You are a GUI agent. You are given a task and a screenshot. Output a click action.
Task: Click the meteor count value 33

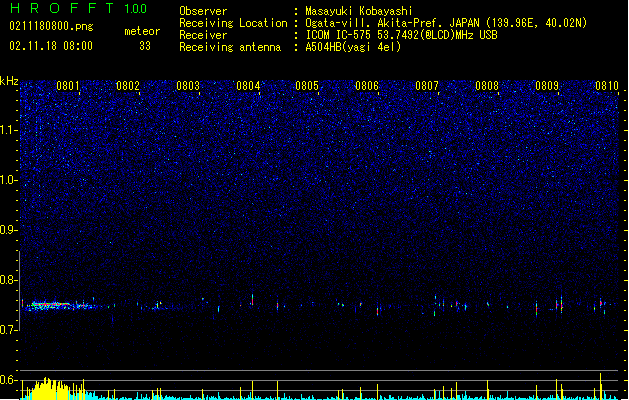coord(145,46)
